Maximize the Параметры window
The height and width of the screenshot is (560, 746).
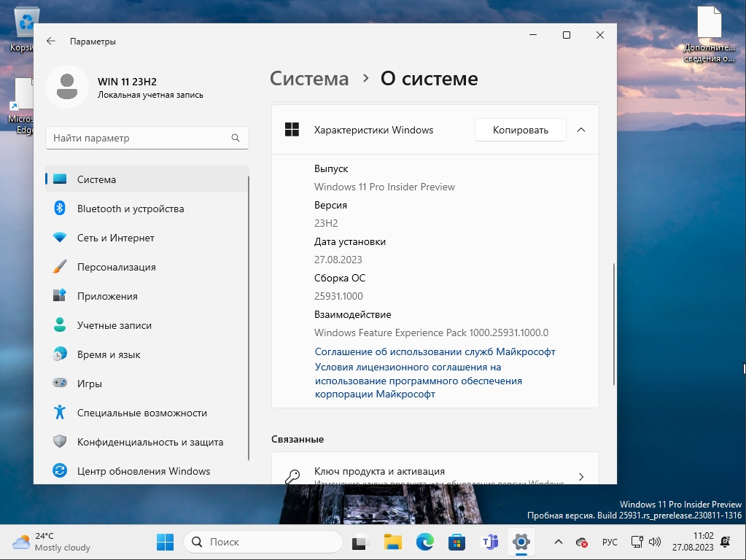click(566, 35)
